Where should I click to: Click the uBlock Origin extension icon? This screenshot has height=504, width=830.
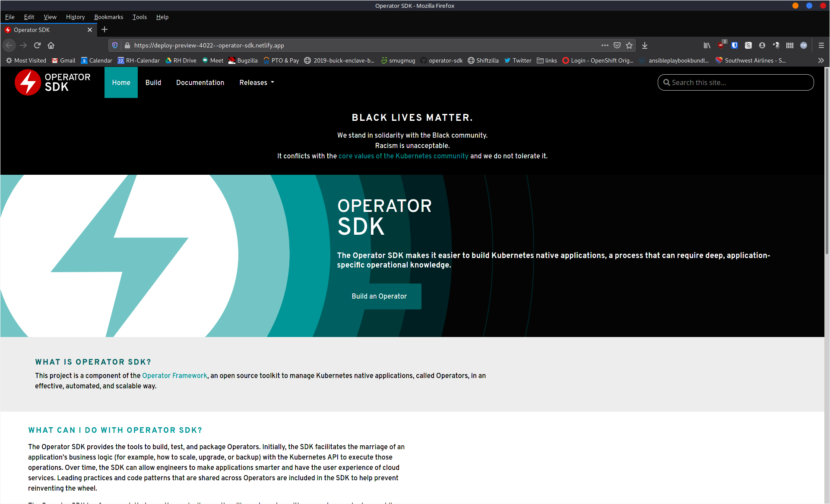[721, 45]
